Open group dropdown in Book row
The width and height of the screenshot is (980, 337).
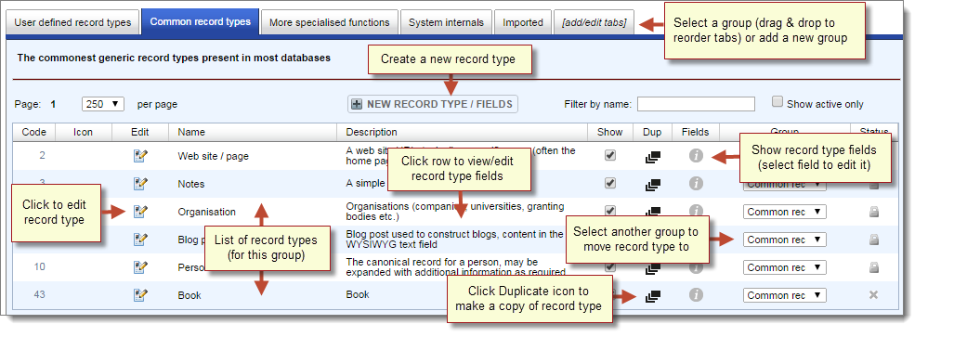click(784, 295)
